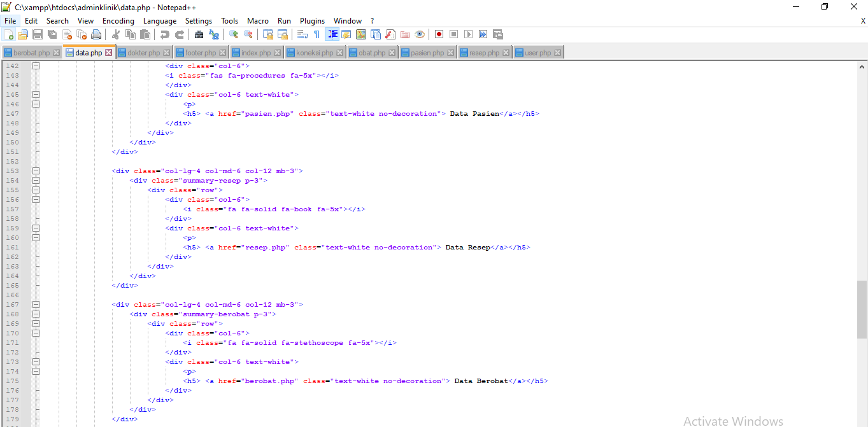Click the user defined language icon
This screenshot has height=427, width=868.
346,34
